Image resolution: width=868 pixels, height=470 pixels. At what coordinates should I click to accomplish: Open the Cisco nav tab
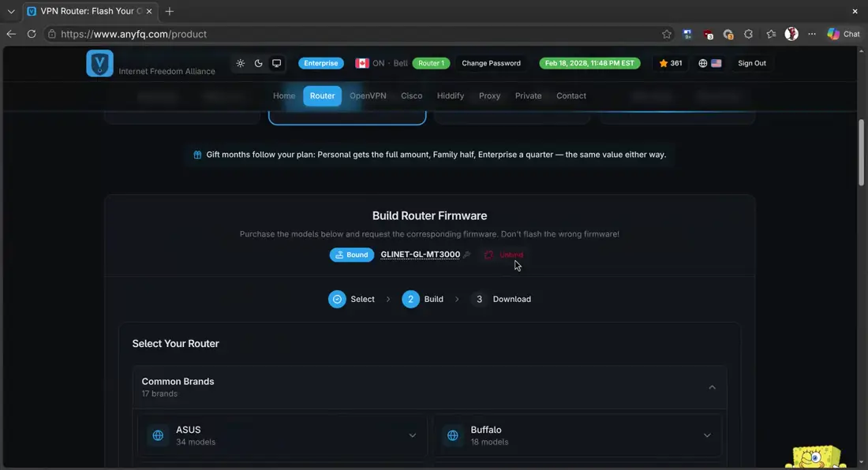tap(411, 95)
